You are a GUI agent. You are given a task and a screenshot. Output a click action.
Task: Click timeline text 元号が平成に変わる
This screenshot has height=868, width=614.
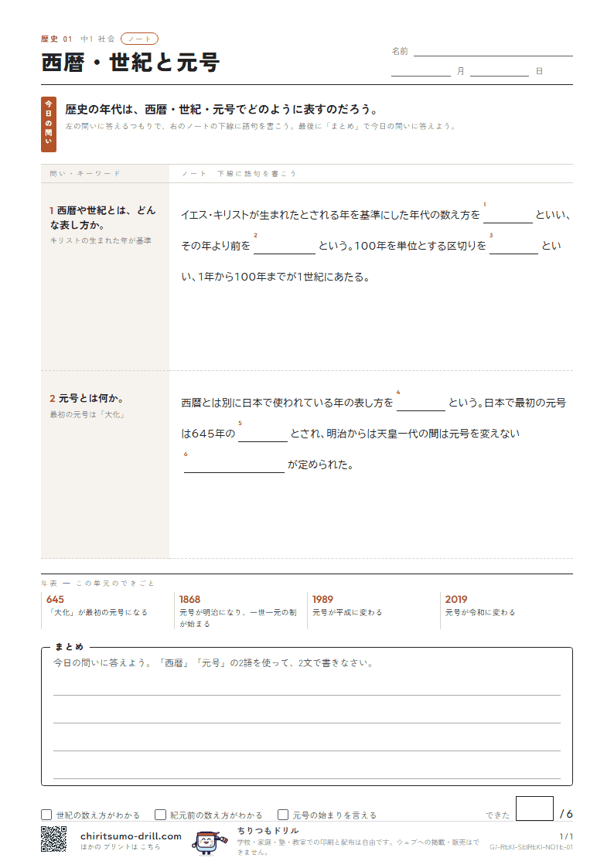pyautogui.click(x=347, y=612)
